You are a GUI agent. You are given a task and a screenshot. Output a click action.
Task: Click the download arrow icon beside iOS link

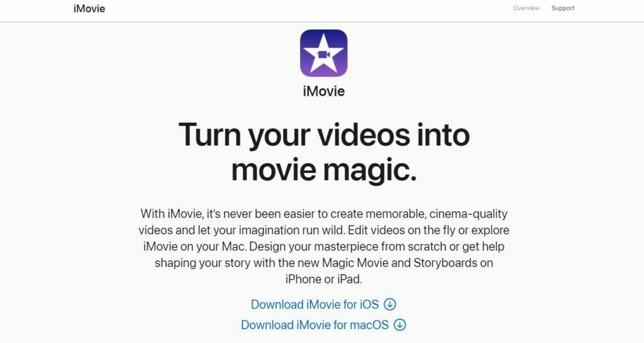[x=390, y=305]
